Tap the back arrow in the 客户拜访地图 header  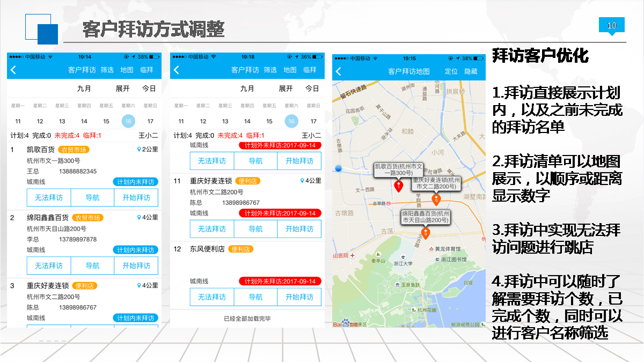pos(338,71)
